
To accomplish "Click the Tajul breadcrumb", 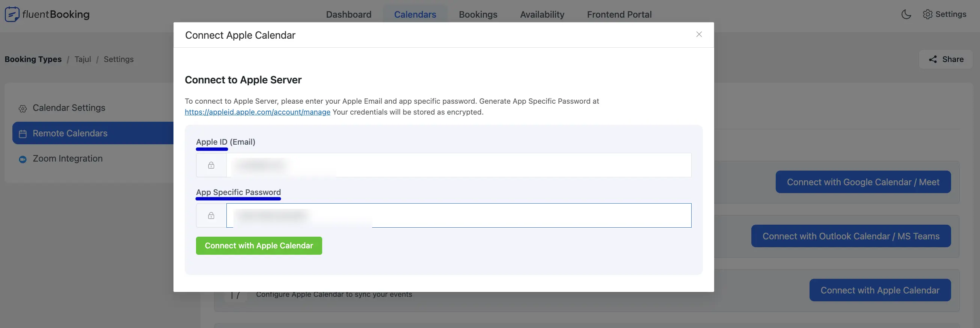I will click(x=83, y=59).
